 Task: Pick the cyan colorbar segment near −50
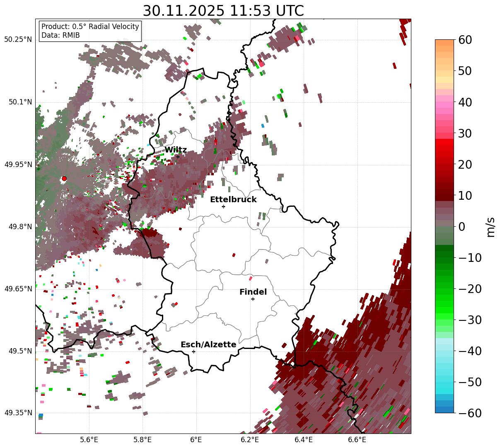(x=444, y=382)
